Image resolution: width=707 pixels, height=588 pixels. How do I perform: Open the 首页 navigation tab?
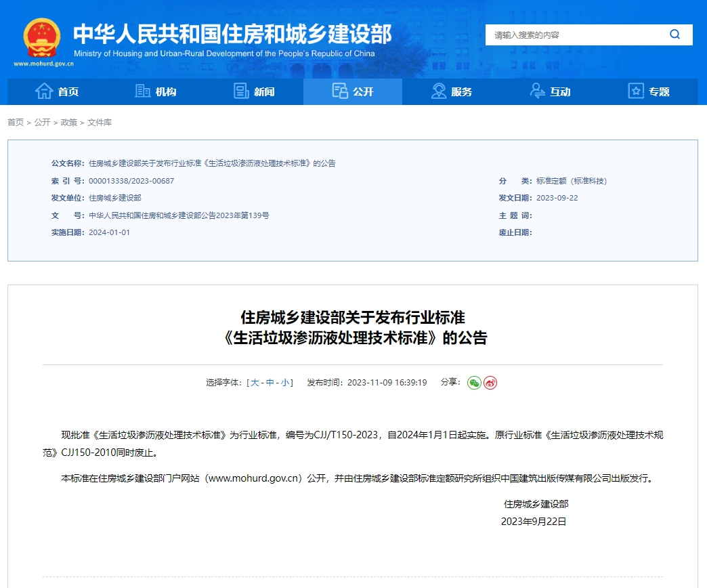coord(57,91)
